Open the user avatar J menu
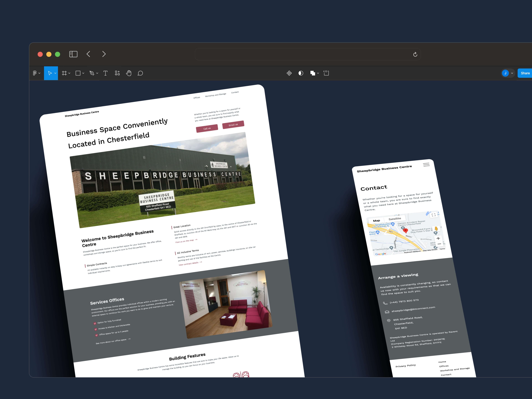 point(505,73)
